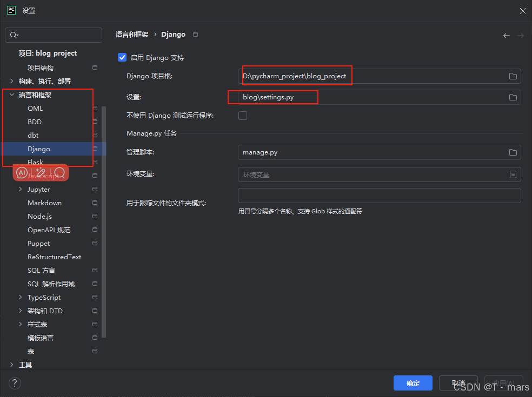Click project icon beside SQL 方言 row

(95, 270)
